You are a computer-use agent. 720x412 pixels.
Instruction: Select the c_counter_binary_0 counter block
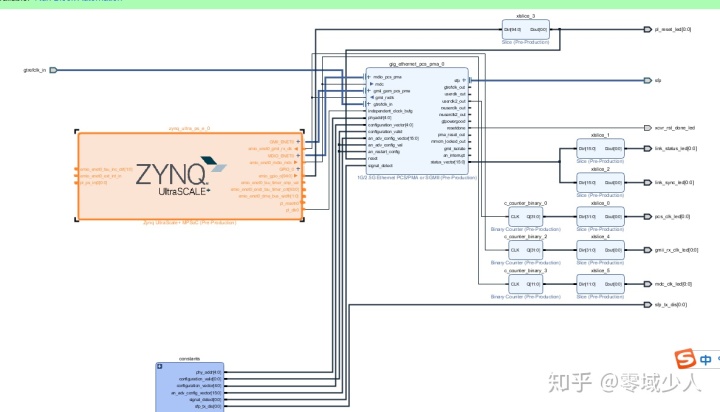[525, 216]
